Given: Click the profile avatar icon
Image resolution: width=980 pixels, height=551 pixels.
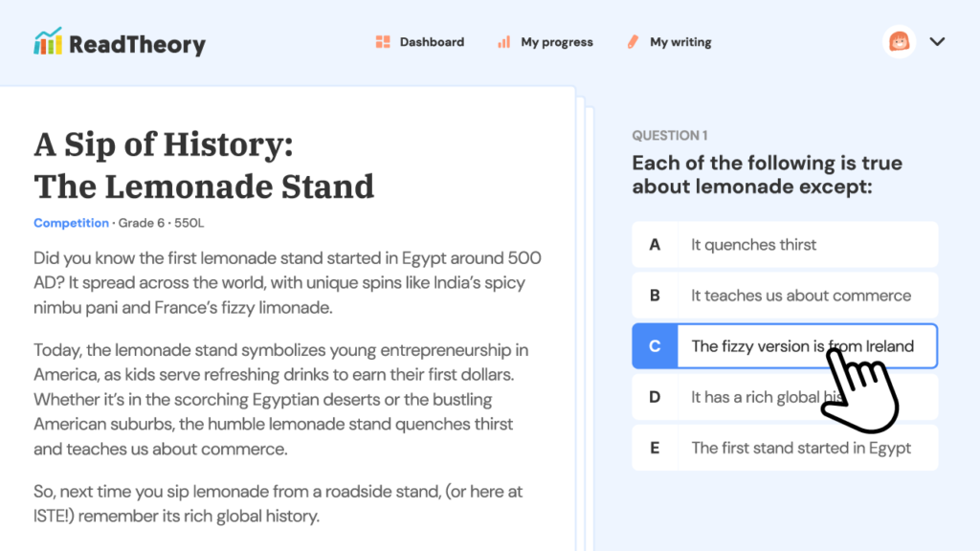Looking at the screenshot, I should (x=898, y=41).
